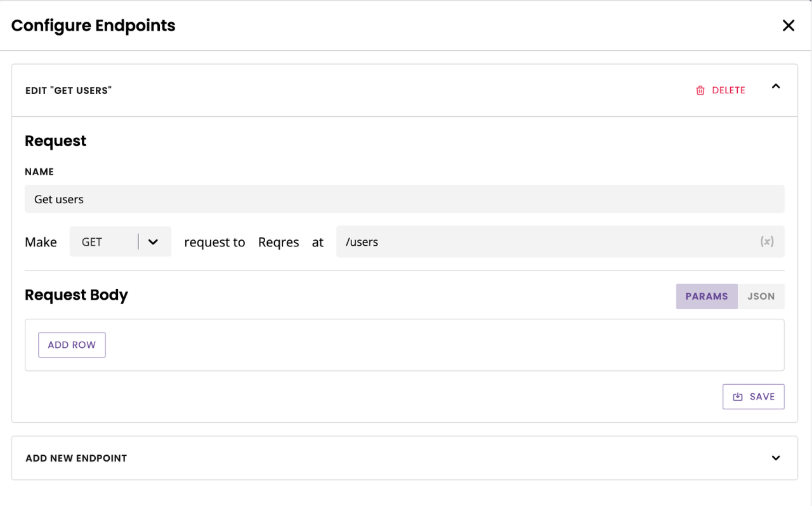
Task: Click ADD ROW to add a parameter
Action: [72, 345]
